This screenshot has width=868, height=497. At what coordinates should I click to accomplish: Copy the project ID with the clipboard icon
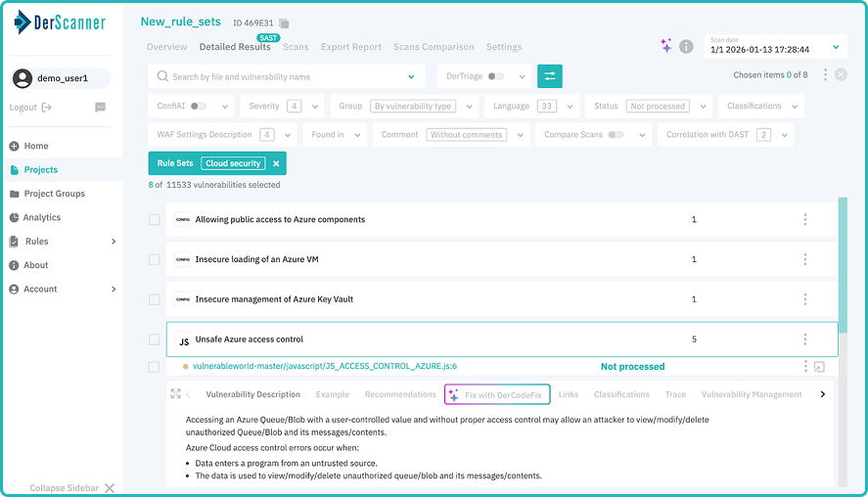point(284,23)
